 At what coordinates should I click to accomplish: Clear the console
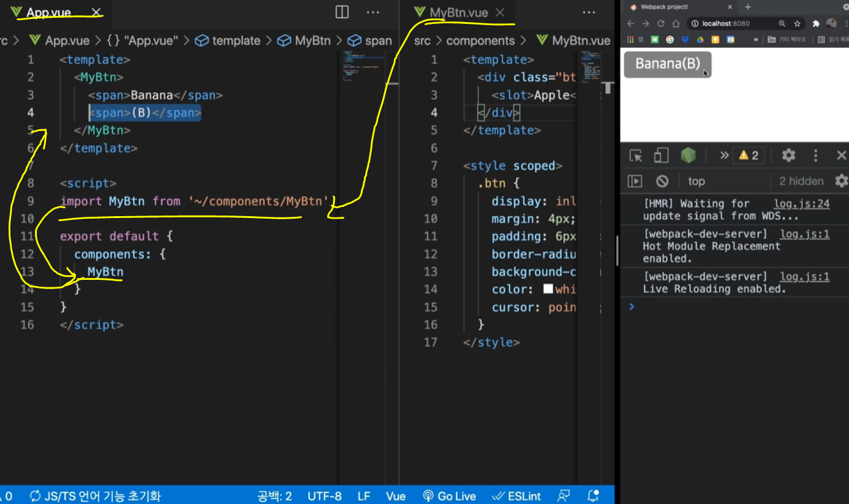coord(662,181)
